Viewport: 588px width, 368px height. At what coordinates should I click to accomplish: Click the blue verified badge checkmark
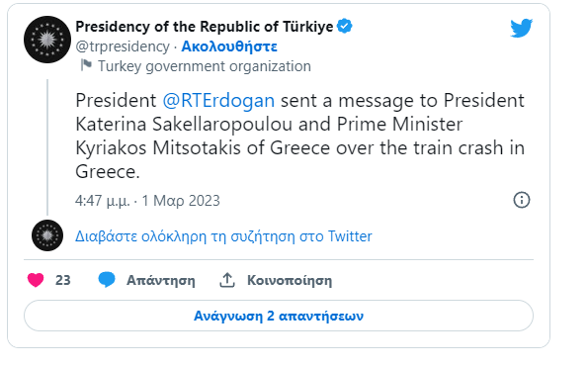[x=344, y=27]
